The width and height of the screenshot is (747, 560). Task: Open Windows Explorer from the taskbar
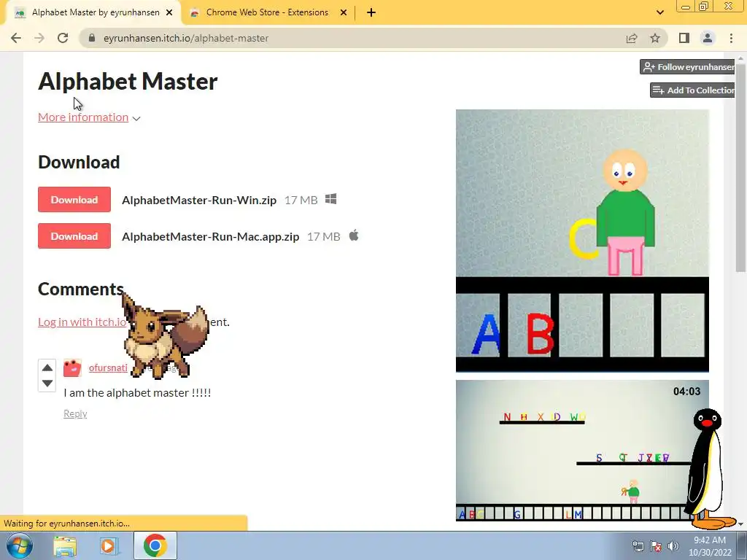(65, 545)
